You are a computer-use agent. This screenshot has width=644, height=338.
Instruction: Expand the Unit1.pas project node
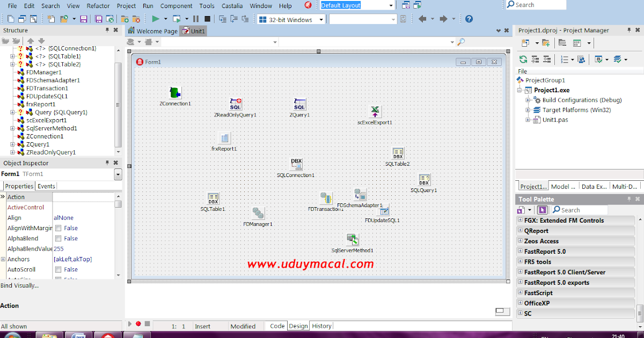click(528, 120)
